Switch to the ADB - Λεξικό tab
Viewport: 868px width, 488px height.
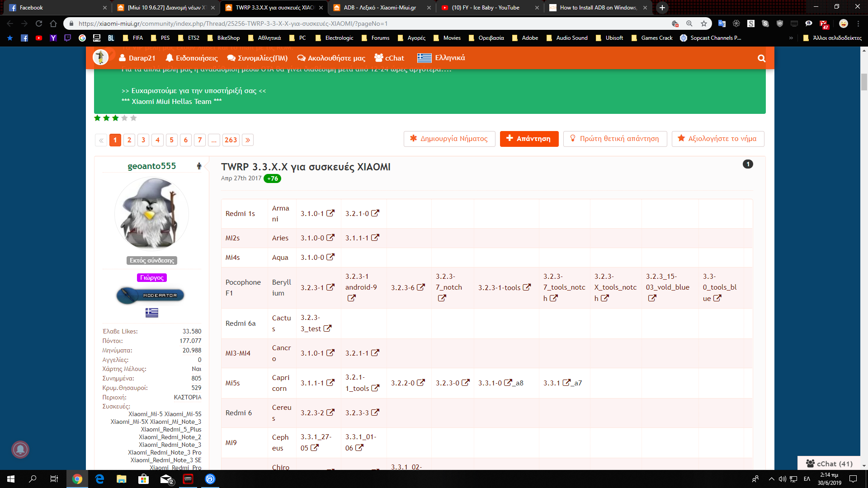(x=380, y=8)
